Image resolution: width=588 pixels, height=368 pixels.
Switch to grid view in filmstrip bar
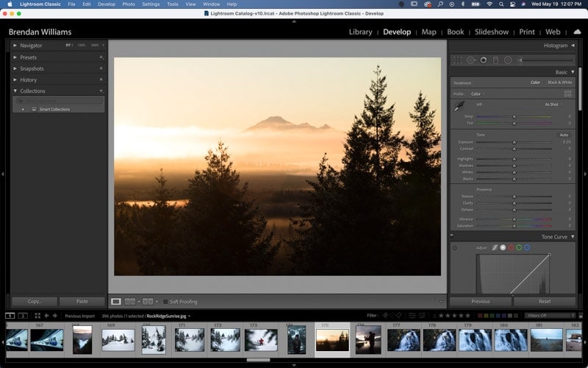37,316
